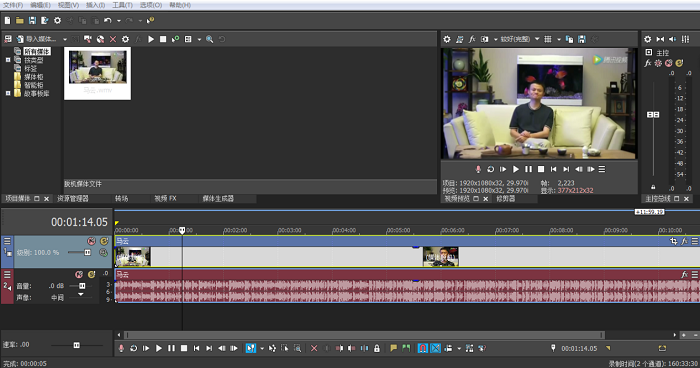Click the What's This help cursor icon

point(150,20)
